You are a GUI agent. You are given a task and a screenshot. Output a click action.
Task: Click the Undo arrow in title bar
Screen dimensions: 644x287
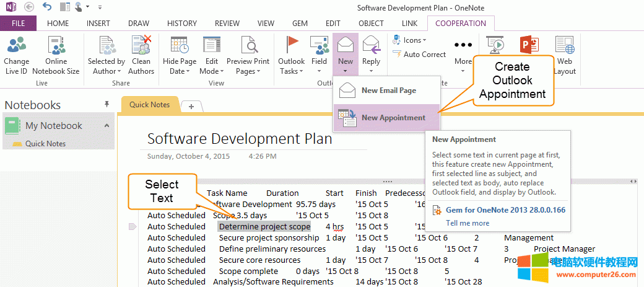click(48, 7)
